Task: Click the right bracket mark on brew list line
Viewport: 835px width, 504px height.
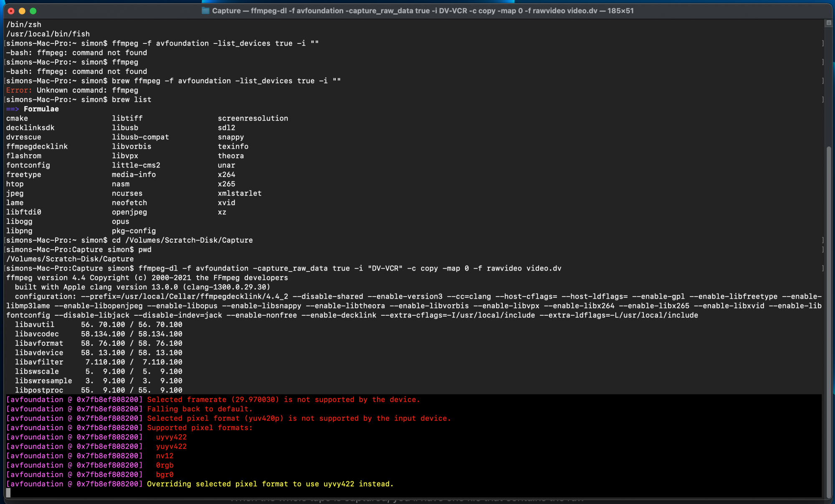Action: pos(822,100)
